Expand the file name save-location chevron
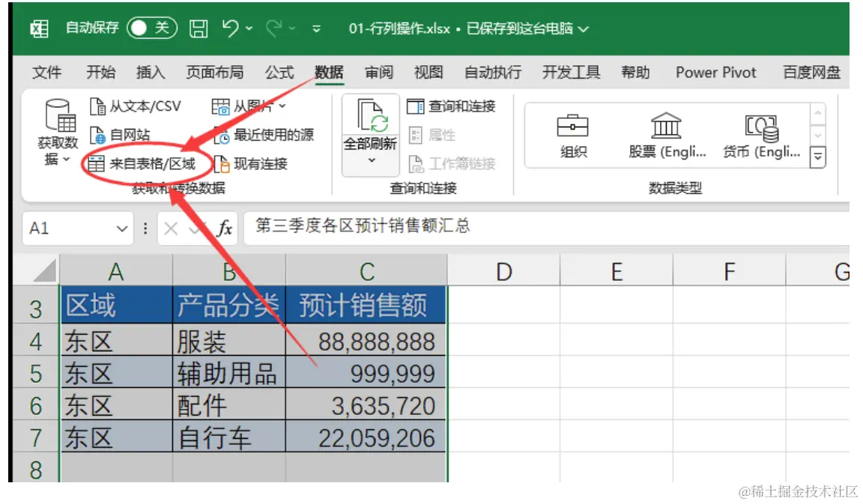The width and height of the screenshot is (863, 504). point(584,28)
